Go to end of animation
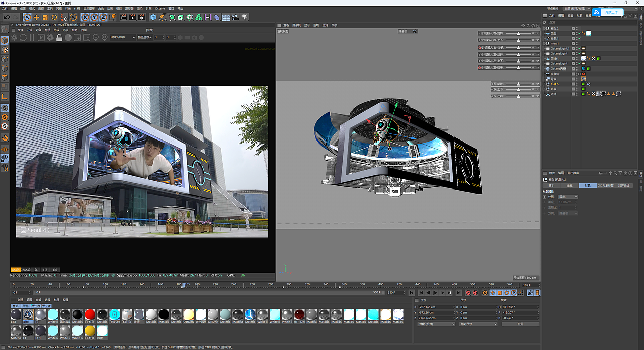Viewport: 644px width, 350px height. pyautogui.click(x=458, y=293)
